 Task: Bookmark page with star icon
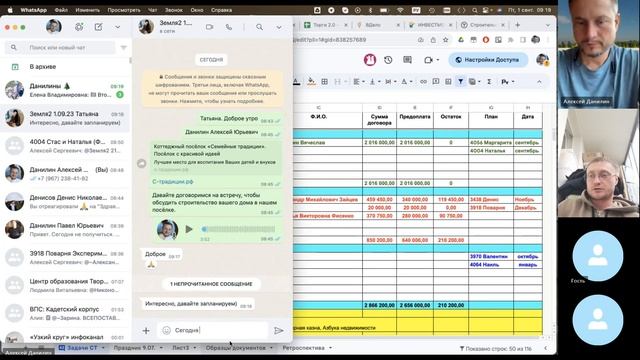point(446,40)
